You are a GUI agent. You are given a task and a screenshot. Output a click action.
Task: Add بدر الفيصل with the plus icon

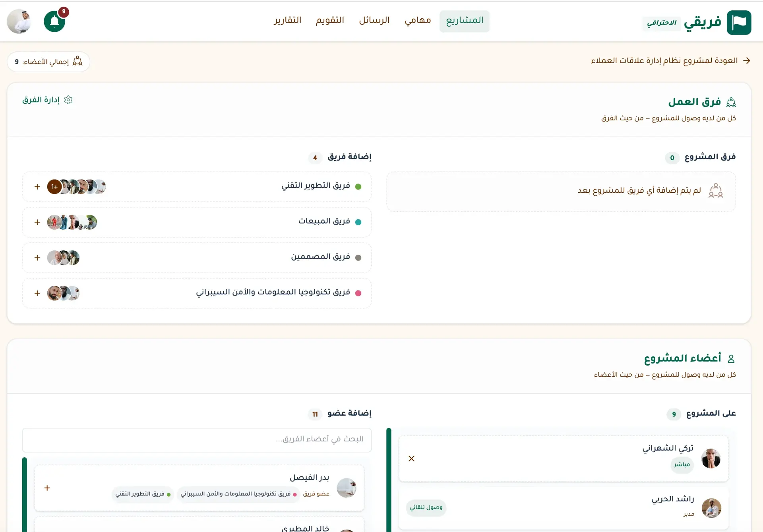pyautogui.click(x=47, y=488)
